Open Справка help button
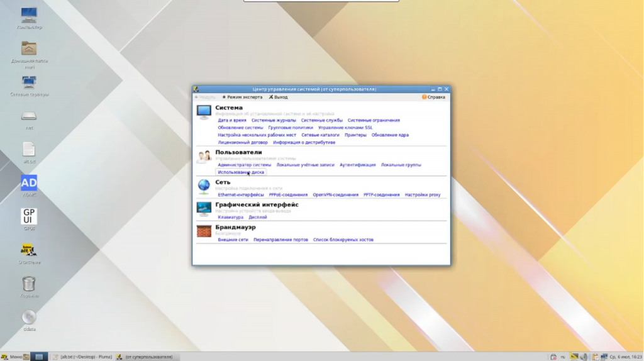Image resolution: width=644 pixels, height=361 pixels. click(434, 97)
